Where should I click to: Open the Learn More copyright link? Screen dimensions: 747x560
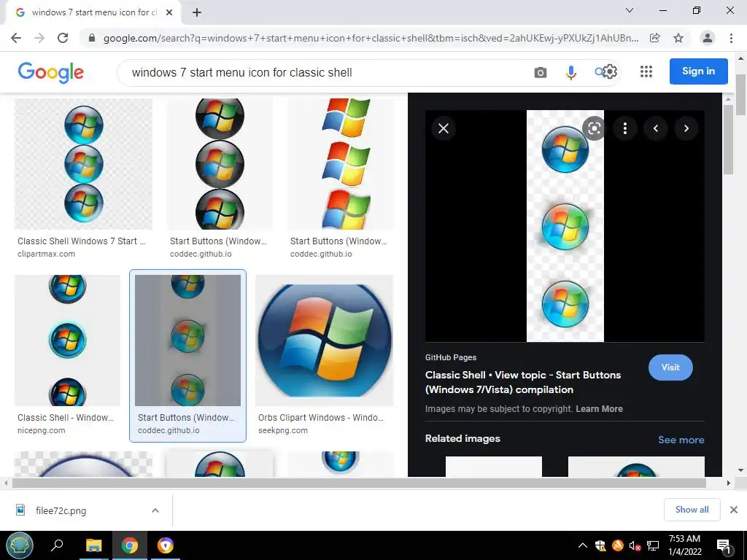[x=599, y=408]
